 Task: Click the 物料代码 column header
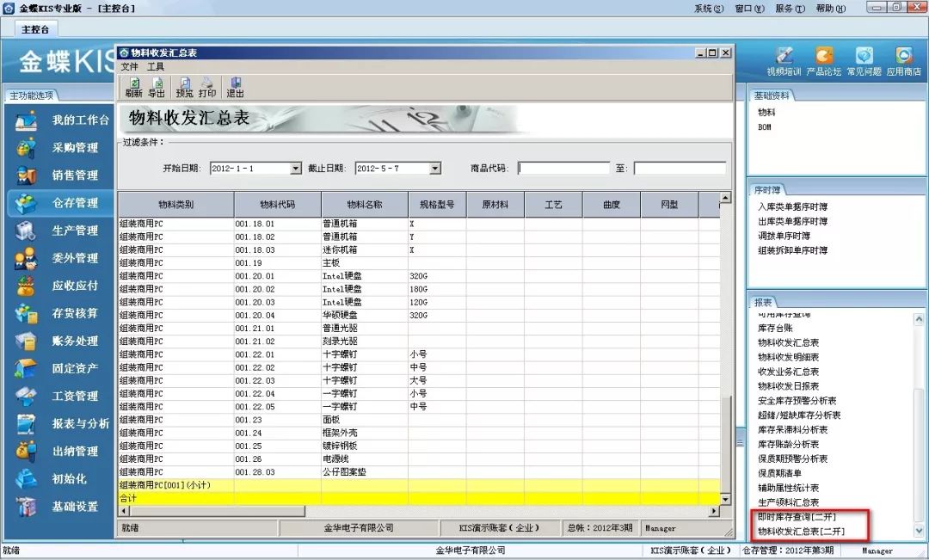coord(277,205)
